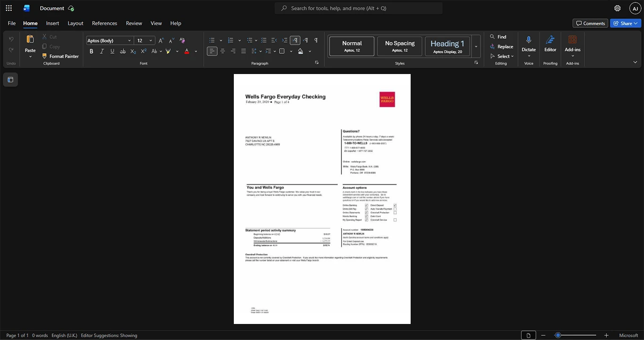644x340 pixels.
Task: Toggle Bold formatting
Action: coord(91,51)
